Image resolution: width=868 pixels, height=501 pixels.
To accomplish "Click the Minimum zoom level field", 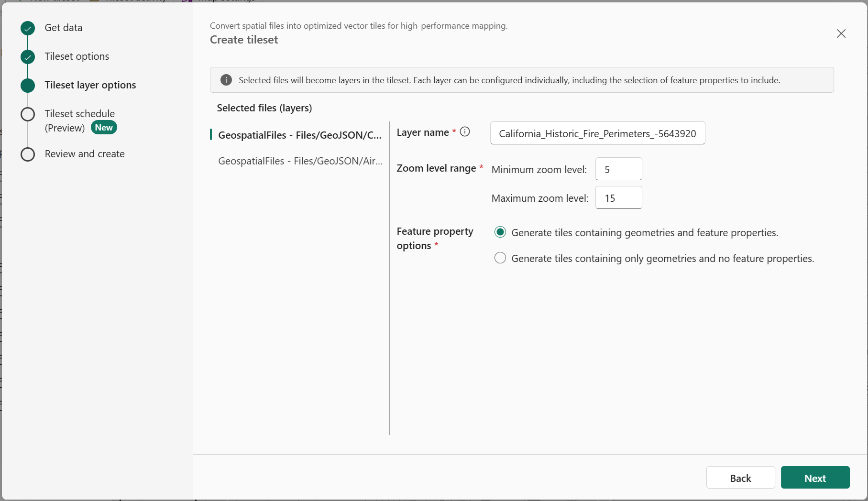I will (618, 169).
